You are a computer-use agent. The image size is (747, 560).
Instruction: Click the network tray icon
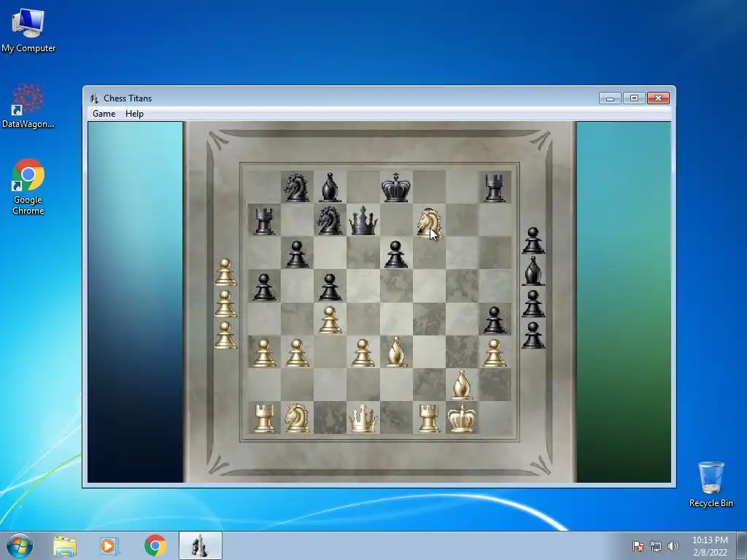656,546
